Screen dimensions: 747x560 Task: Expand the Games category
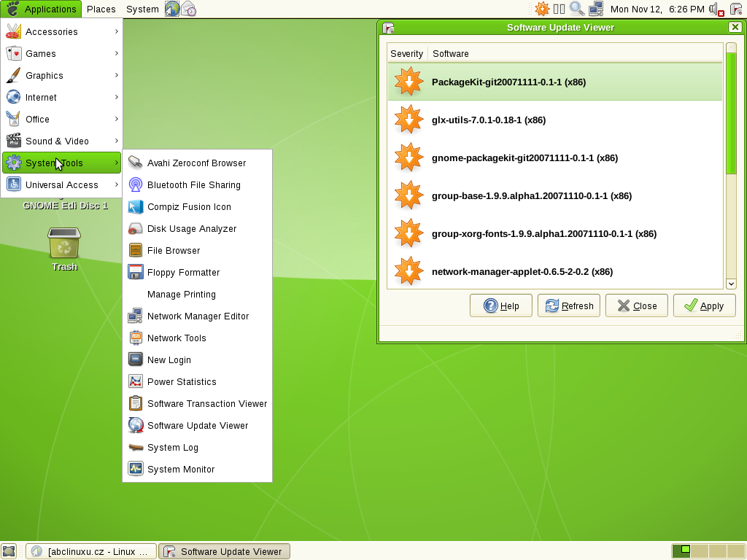[x=61, y=53]
